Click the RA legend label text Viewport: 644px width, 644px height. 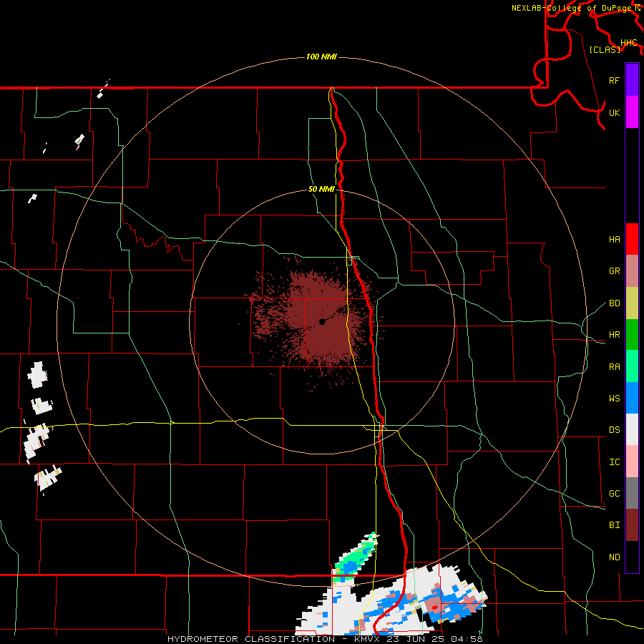(x=615, y=367)
